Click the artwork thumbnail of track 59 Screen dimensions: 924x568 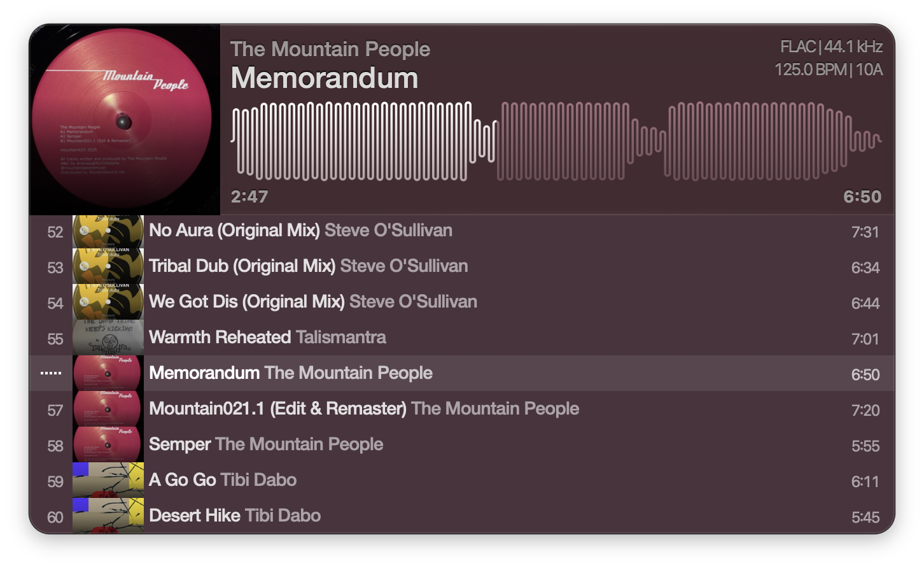pos(108,480)
